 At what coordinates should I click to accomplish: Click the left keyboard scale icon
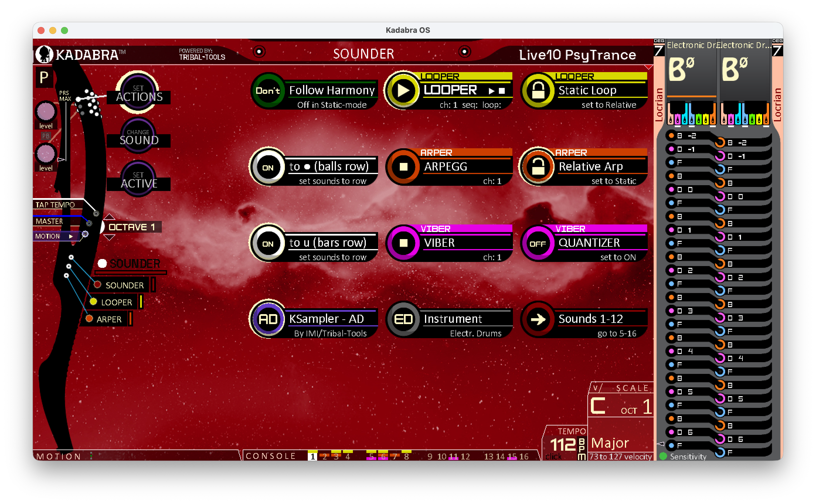[691, 113]
